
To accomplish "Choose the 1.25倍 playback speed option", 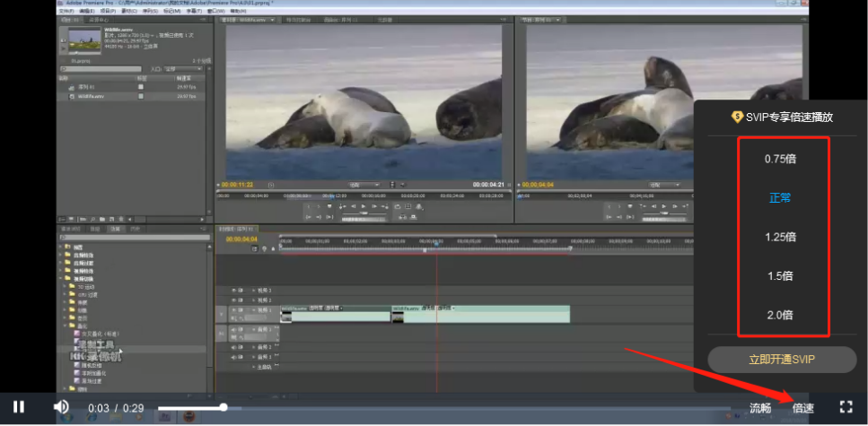I will [x=780, y=237].
